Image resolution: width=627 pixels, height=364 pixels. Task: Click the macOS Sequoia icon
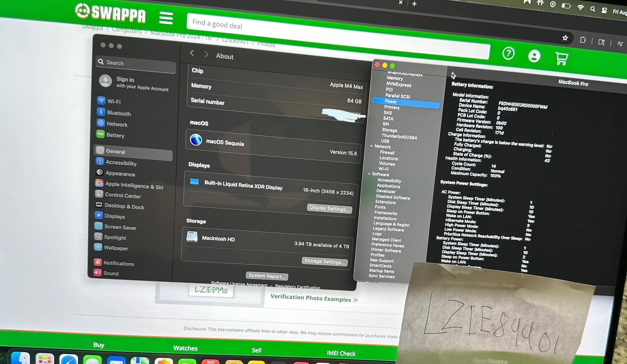pyautogui.click(x=196, y=140)
